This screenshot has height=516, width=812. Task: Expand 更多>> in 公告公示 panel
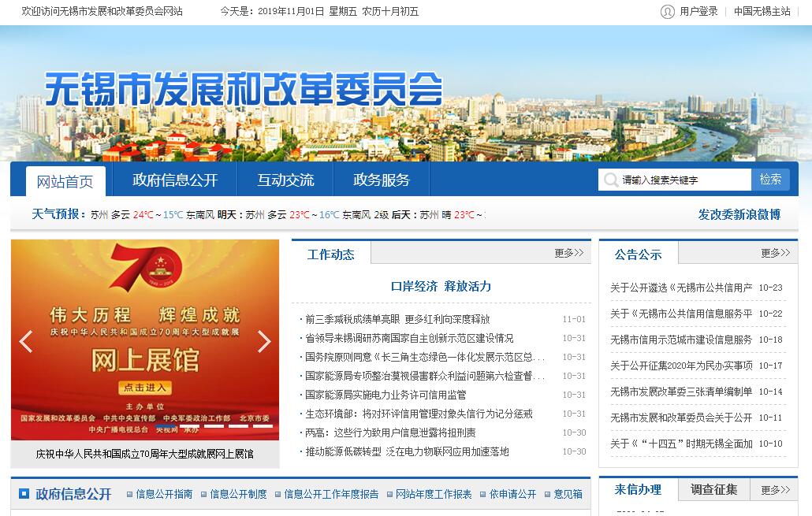pyautogui.click(x=775, y=253)
